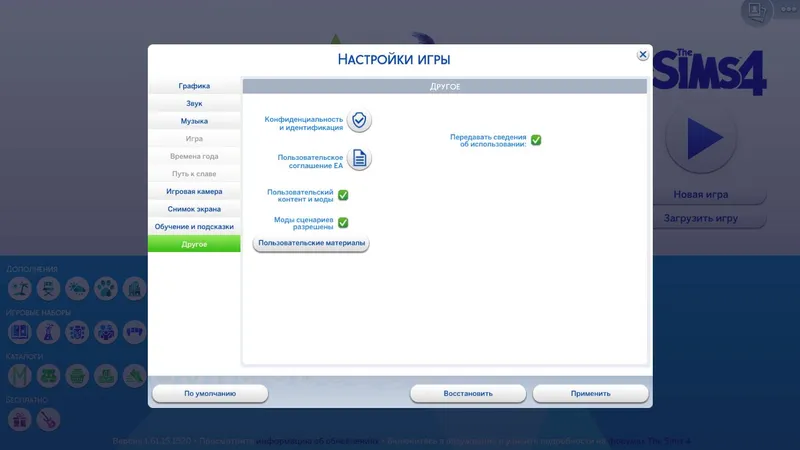Click the Пользовательские материалы button
This screenshot has width=800, height=450.
pyautogui.click(x=311, y=243)
